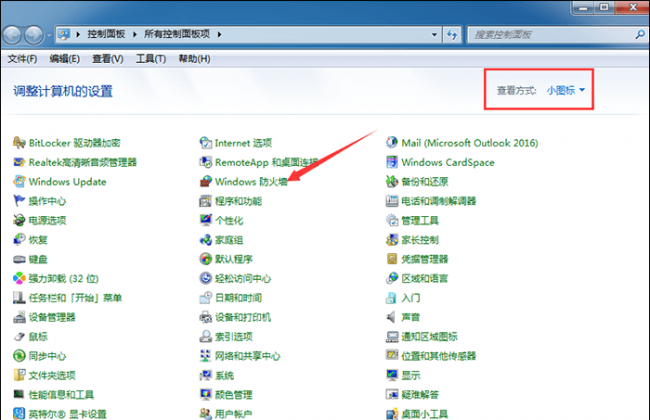
Task: Click the Recovery (恢复) icon
Action: coord(19,240)
